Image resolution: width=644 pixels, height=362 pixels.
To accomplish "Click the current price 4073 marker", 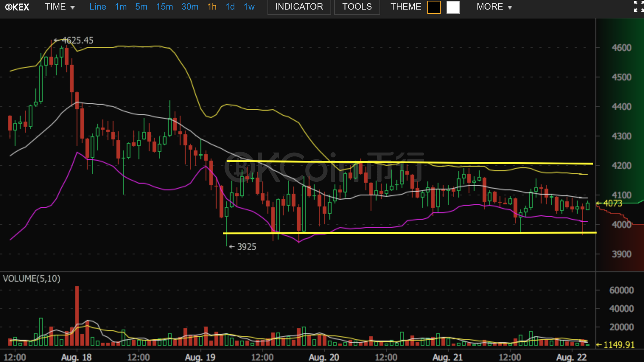I will click(612, 203).
